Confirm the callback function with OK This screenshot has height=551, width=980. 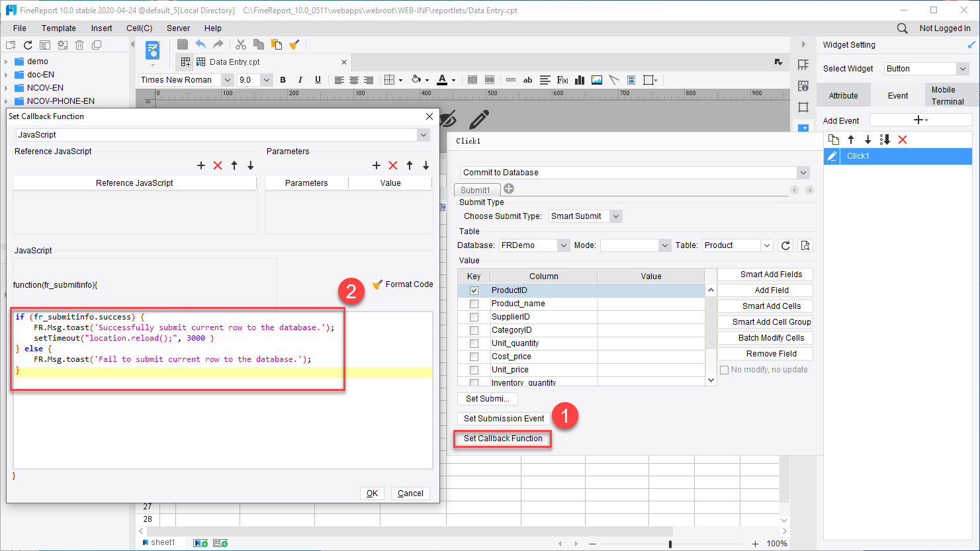click(372, 493)
